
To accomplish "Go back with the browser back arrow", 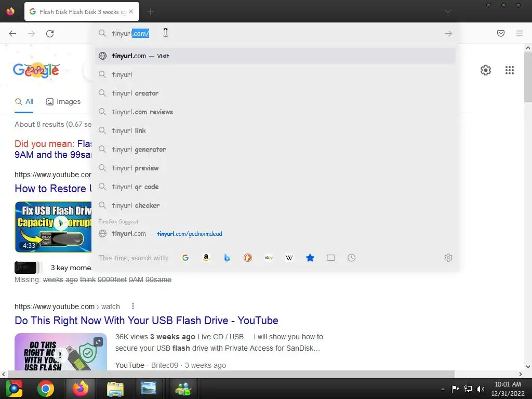I will click(12, 33).
